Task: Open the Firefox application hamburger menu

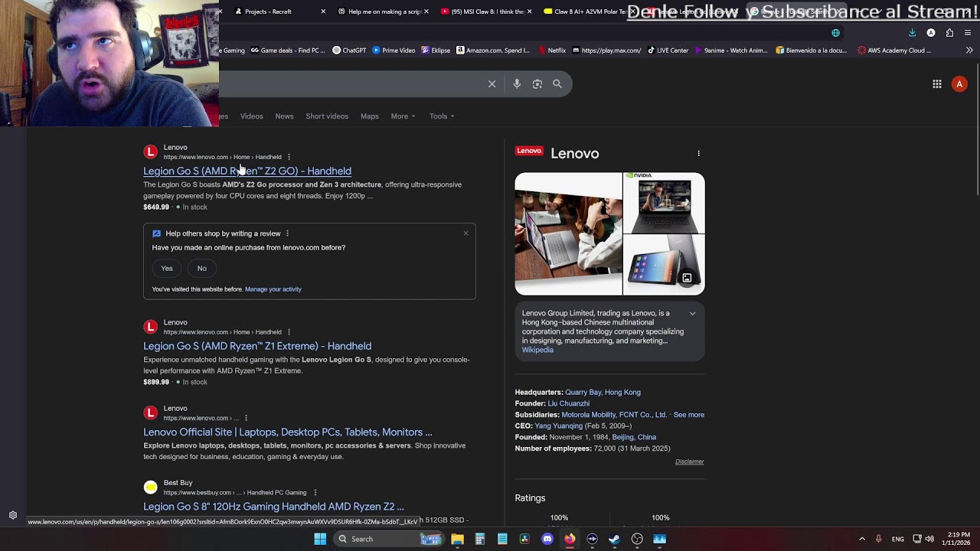Action: pos(968,33)
